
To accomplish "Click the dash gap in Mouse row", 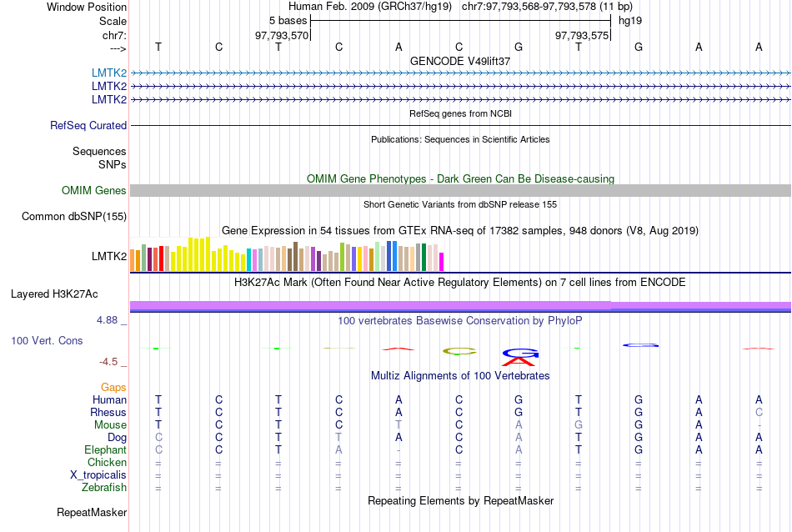I will point(759,425).
